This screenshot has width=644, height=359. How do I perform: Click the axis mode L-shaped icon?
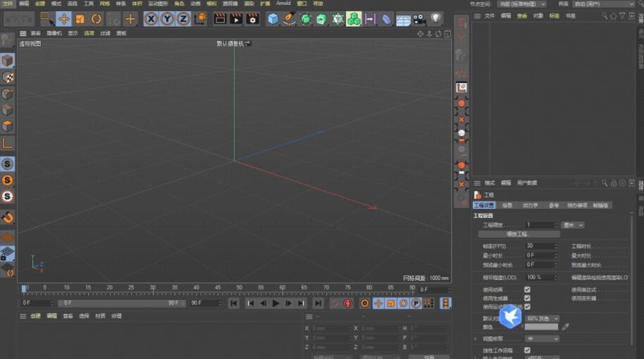(7, 143)
